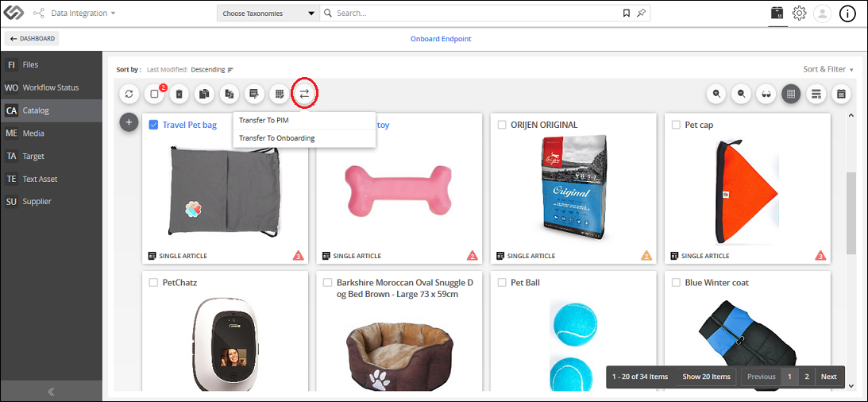
Task: Click the transfer arrows icon
Action: (x=304, y=94)
